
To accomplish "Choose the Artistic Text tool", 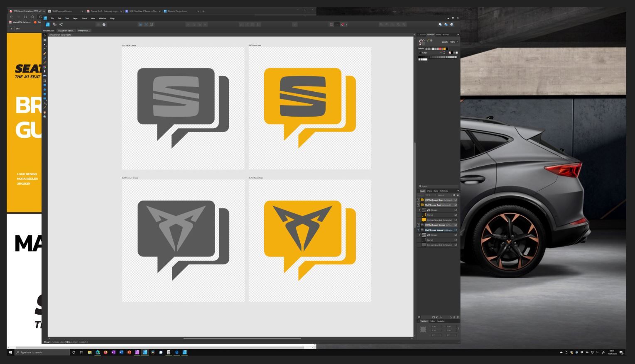I will tap(45, 103).
